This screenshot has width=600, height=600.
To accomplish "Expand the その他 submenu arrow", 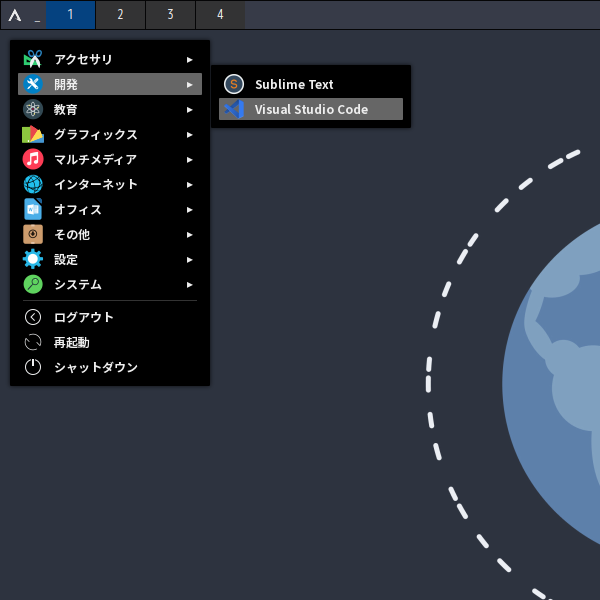I will 190,235.
